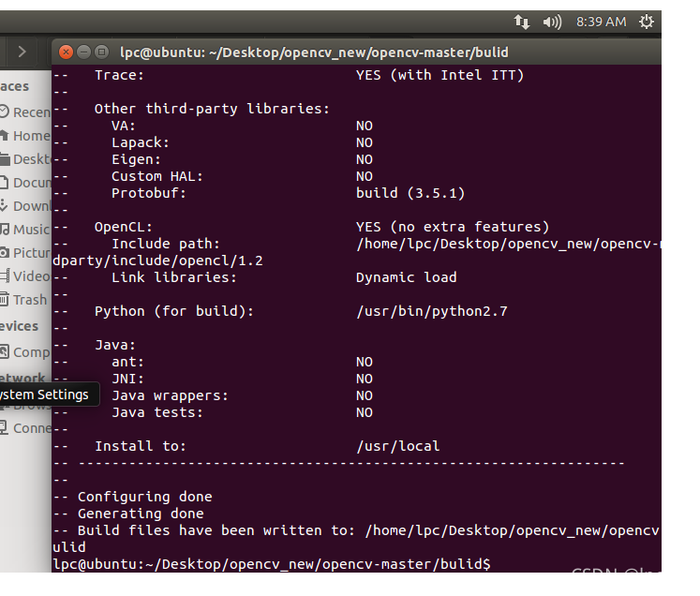Open the session power gear menu
Image resolution: width=700 pixels, height=596 pixels.
[646, 22]
